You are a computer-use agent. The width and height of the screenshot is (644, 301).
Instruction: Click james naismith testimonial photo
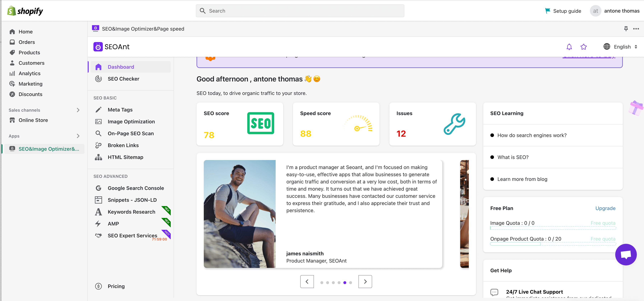coord(240,214)
